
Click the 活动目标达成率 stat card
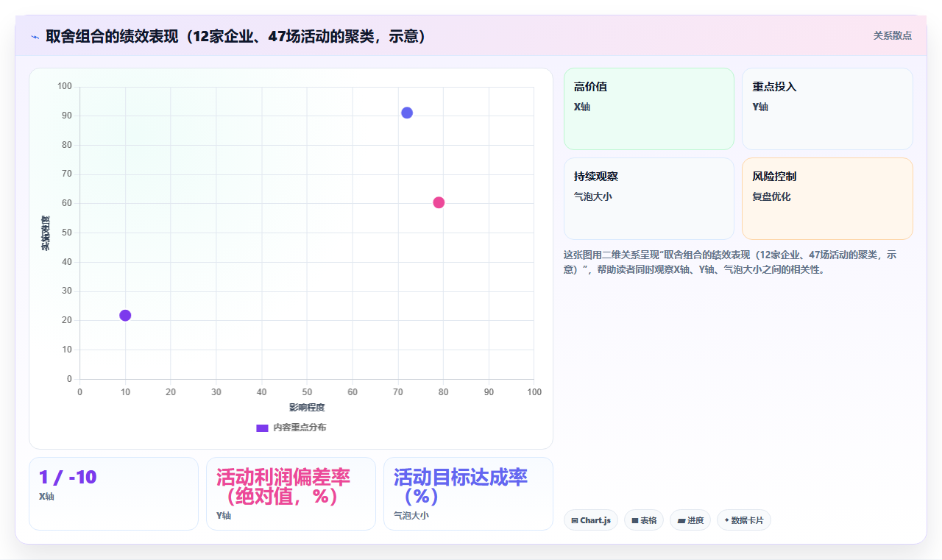[x=468, y=494]
